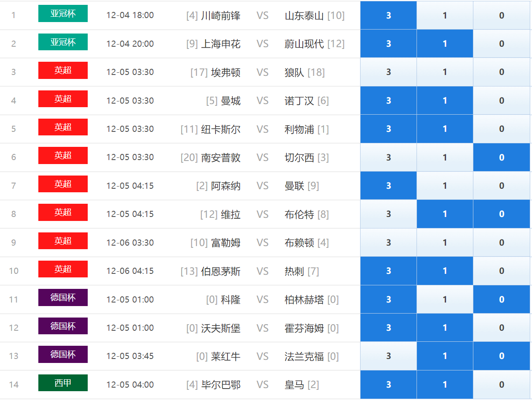This screenshot has height=400, width=532.
Task: Open team 山东泰山
Action: 304,16
